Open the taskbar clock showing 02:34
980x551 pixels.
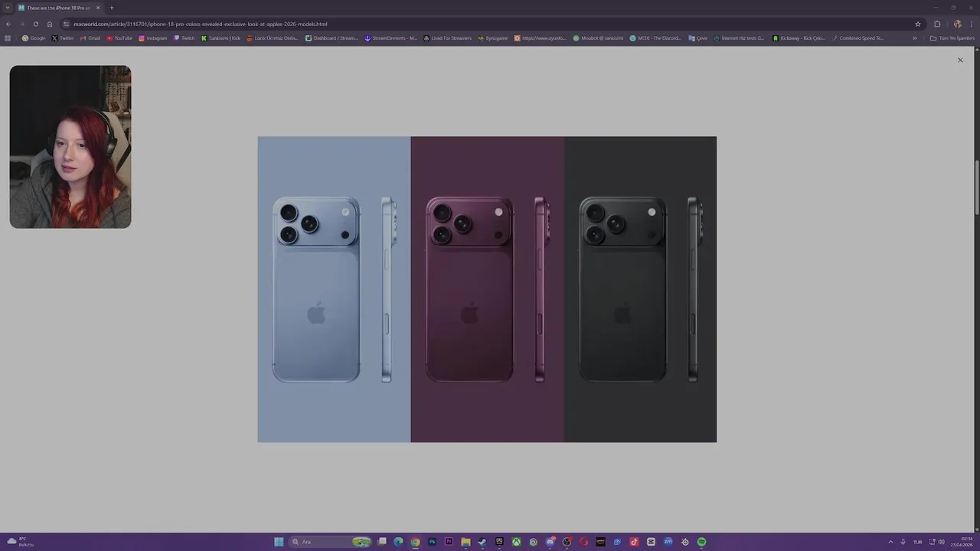click(962, 542)
